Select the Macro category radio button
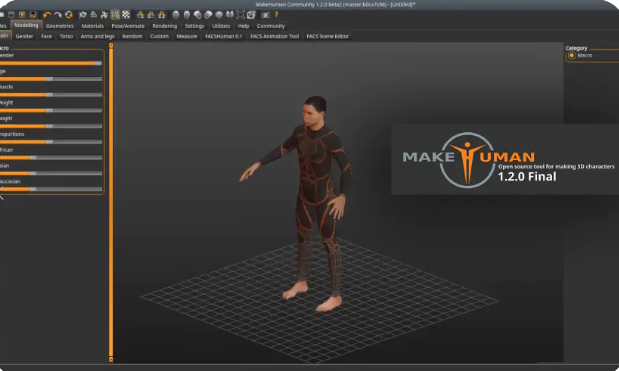This screenshot has width=619, height=371. tap(571, 55)
